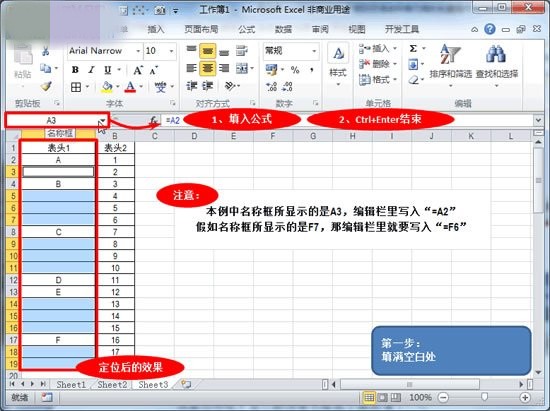Image resolution: width=550 pixels, height=411 pixels.
Task: Open the Page Layout ribbon tab
Action: point(201,29)
